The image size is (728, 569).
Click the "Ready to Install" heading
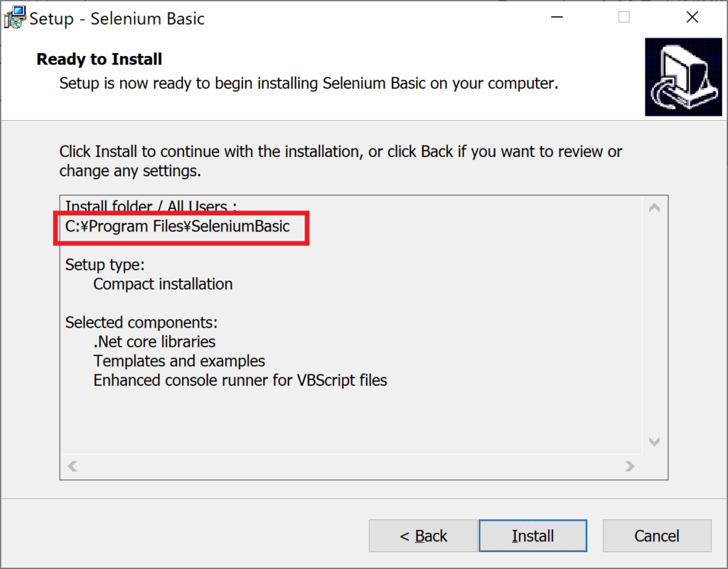point(100,59)
